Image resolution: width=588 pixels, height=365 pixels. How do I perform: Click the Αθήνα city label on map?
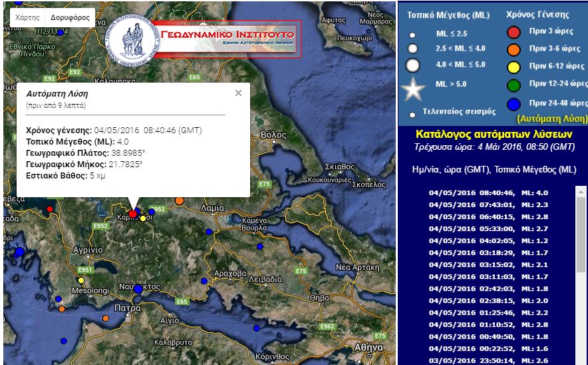pos(368,348)
